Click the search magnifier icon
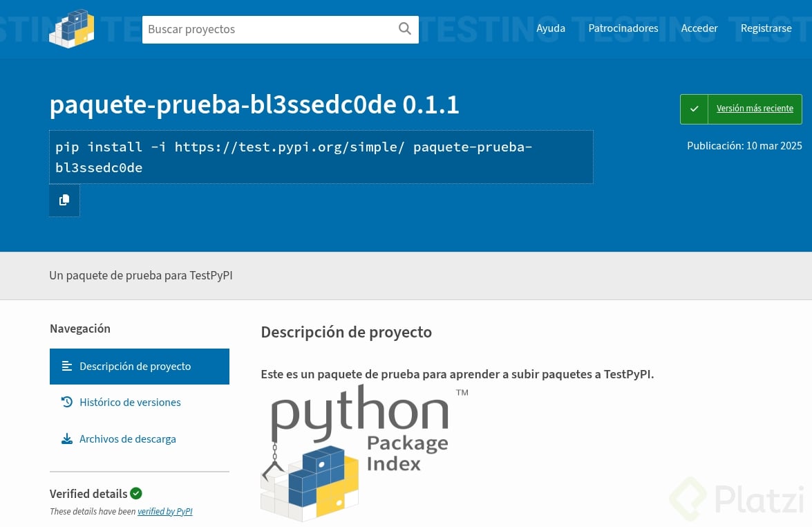Screen dimensions: 812x527 tap(405, 28)
